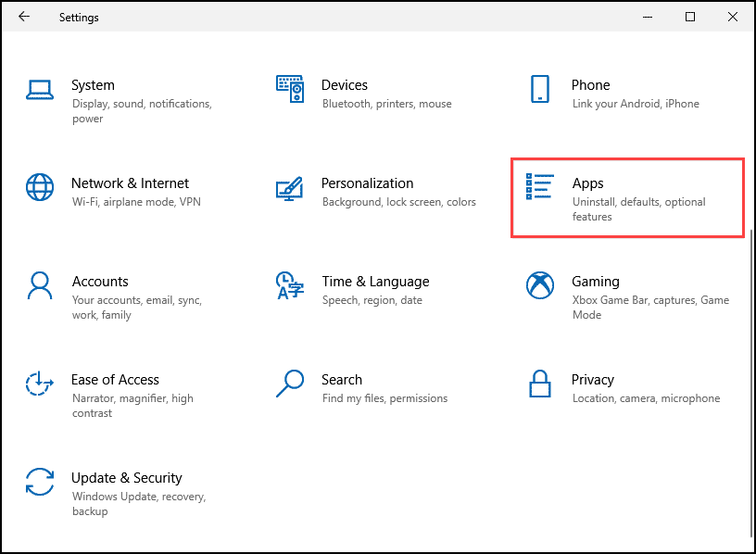The height and width of the screenshot is (554, 756).
Task: Open the Accounts settings heading
Action: [x=100, y=282]
